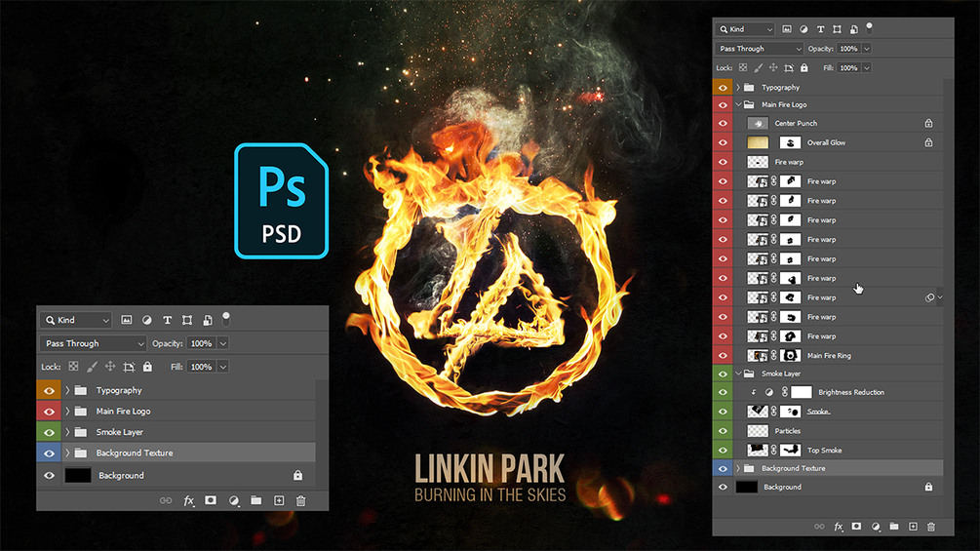Lock image pixels brush icon in left panel

point(92,367)
